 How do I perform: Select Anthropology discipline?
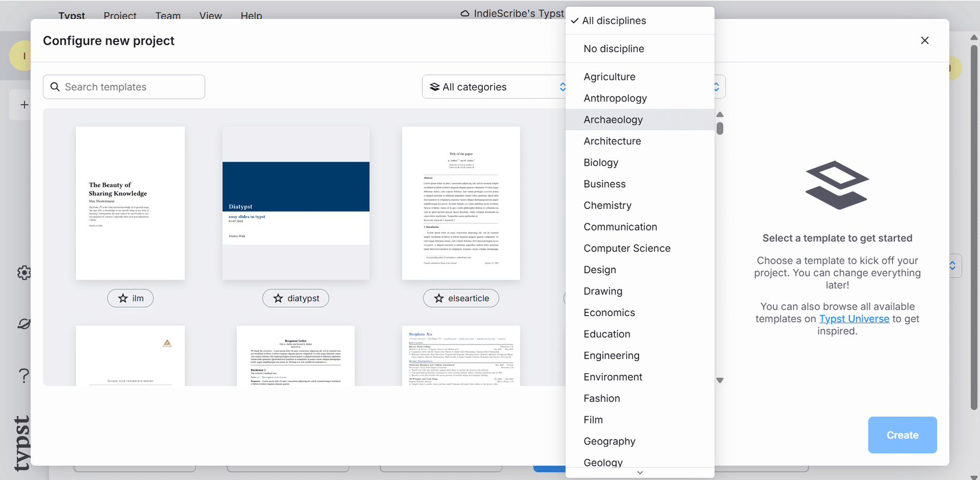[x=640, y=98]
